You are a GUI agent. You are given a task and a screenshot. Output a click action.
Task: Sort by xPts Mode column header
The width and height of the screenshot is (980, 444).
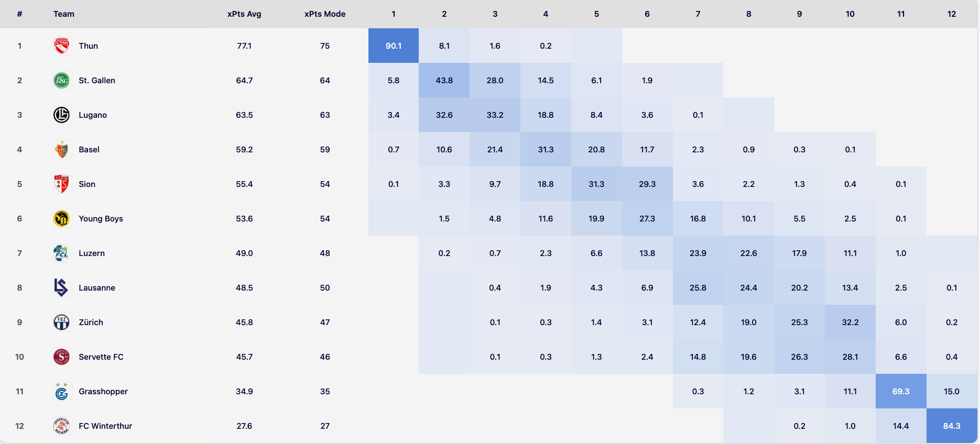pyautogui.click(x=325, y=14)
